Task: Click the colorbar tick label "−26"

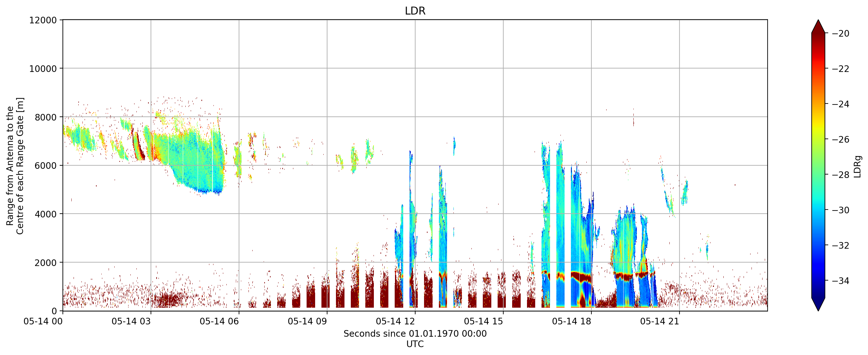Action: tap(840, 139)
